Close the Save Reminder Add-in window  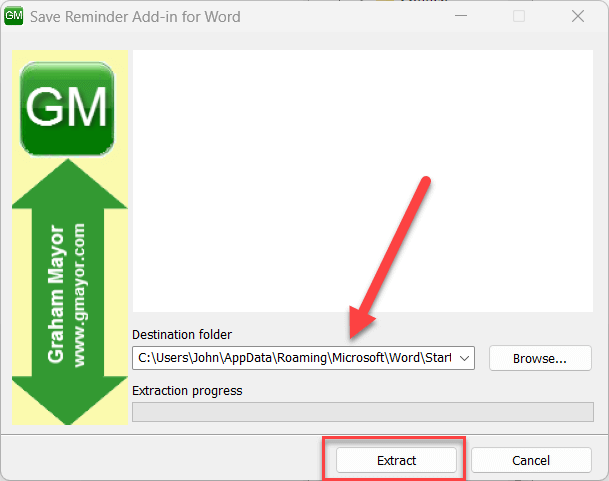[x=578, y=16]
